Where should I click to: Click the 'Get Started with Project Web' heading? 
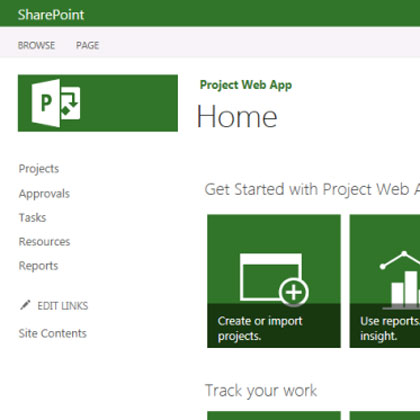(x=312, y=189)
